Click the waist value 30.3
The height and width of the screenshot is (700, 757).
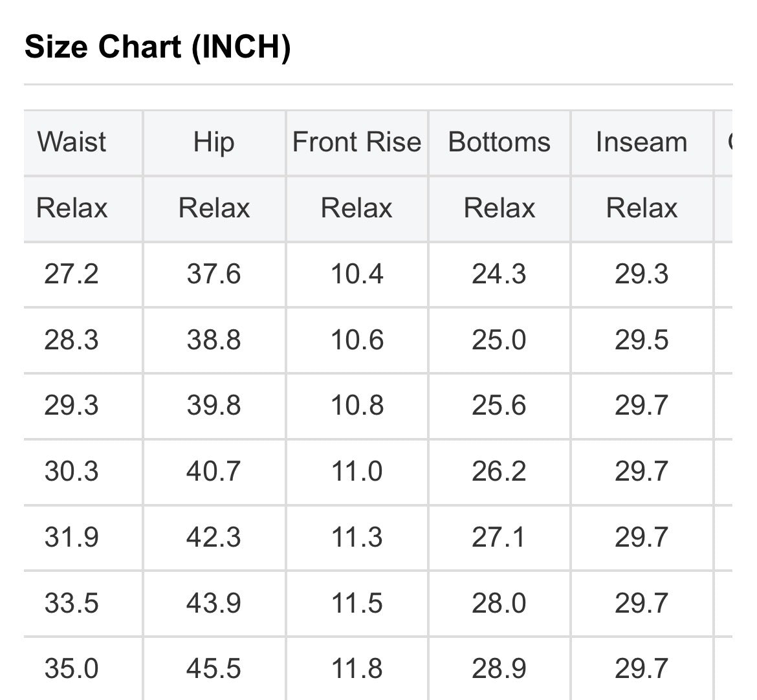point(71,471)
